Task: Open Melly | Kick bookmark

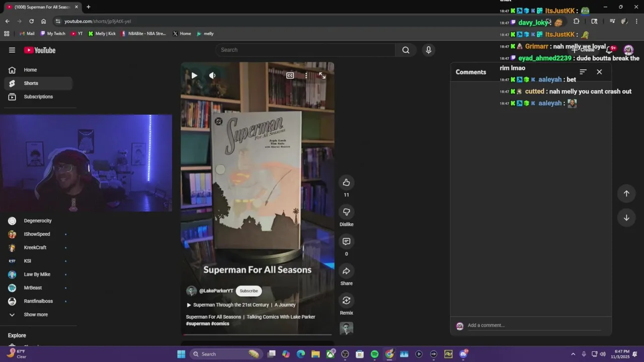Action: click(102, 34)
